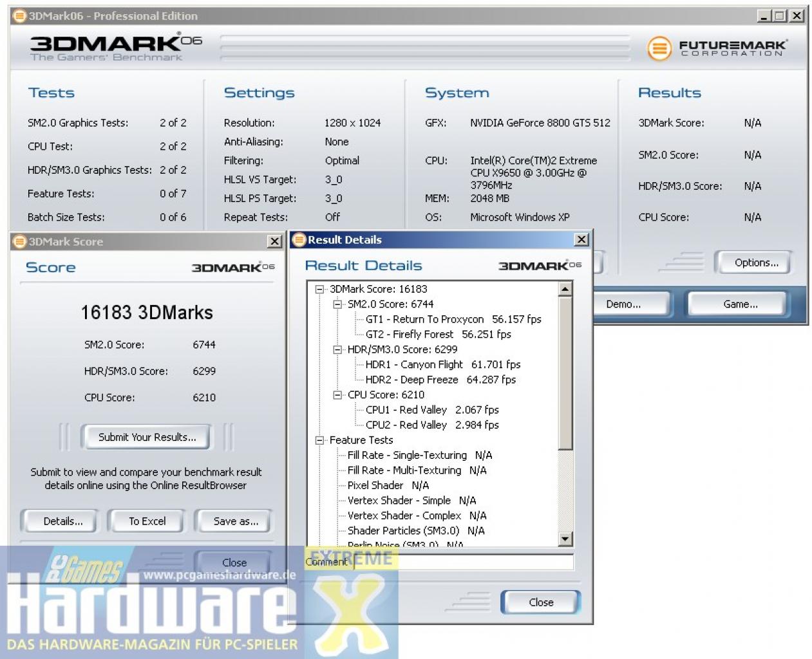The height and width of the screenshot is (659, 812).
Task: Close the 3DMark Score window with X
Action: (274, 241)
